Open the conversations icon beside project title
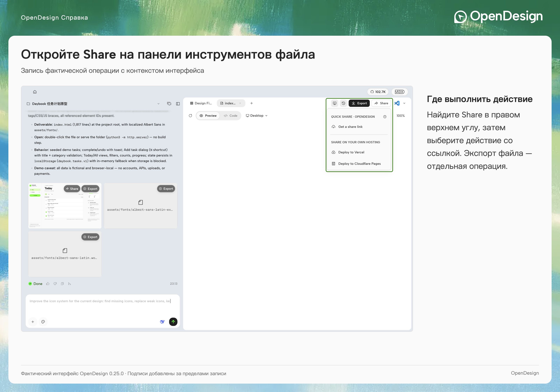The width and height of the screenshot is (560, 392). [169, 104]
